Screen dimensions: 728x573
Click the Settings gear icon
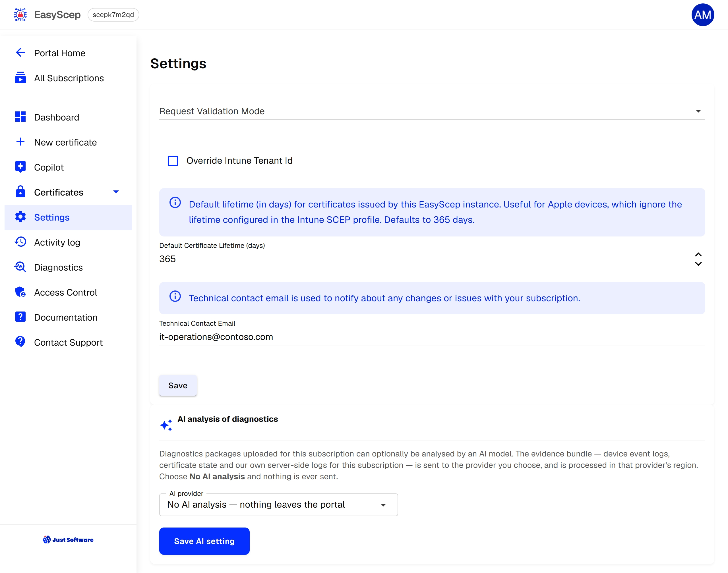coord(20,217)
